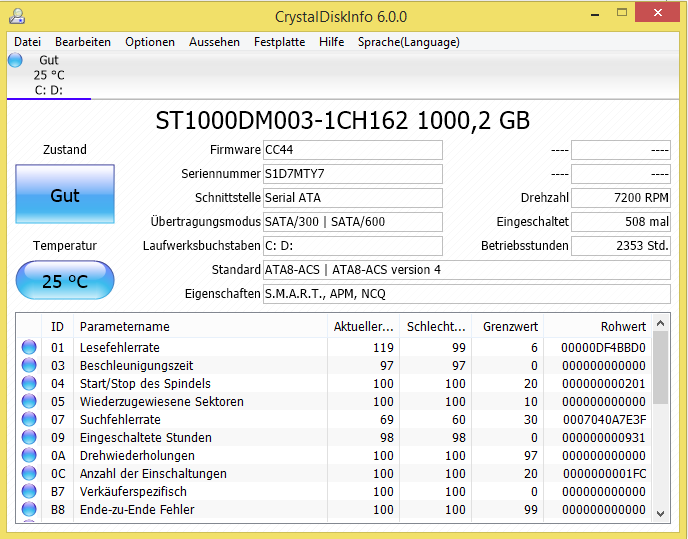Click status orb for Ende-zu-Ende Fehler
Viewport: 688px width, 539px height.
coord(29,509)
